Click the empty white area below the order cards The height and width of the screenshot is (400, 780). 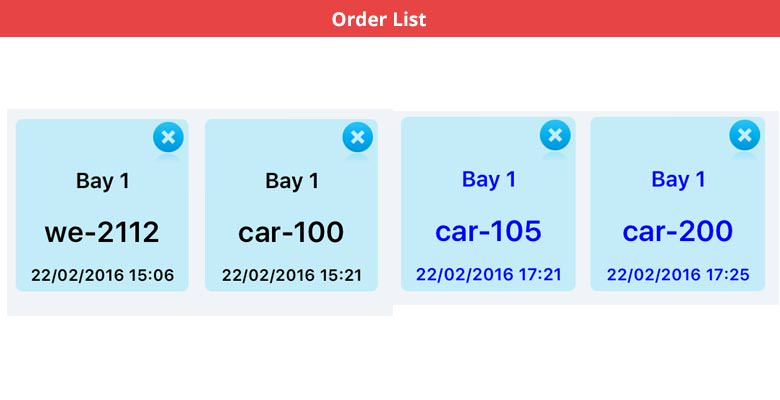390,360
